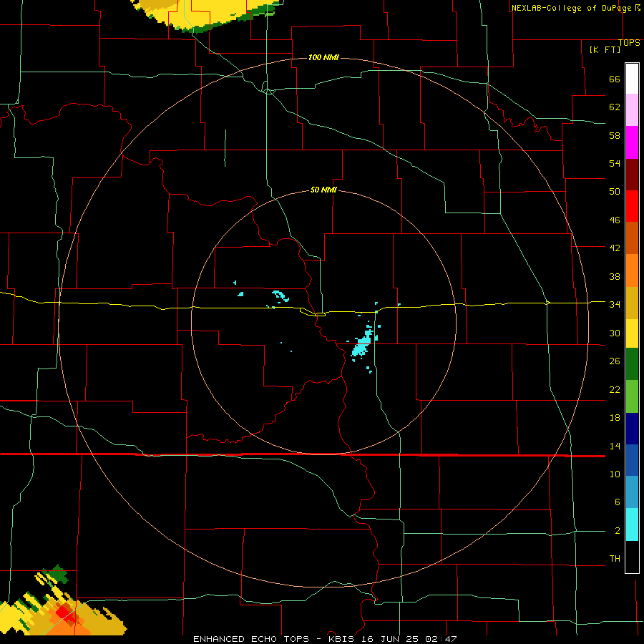Click the '38' legend value
The height and width of the screenshot is (644, 644).
[615, 276]
